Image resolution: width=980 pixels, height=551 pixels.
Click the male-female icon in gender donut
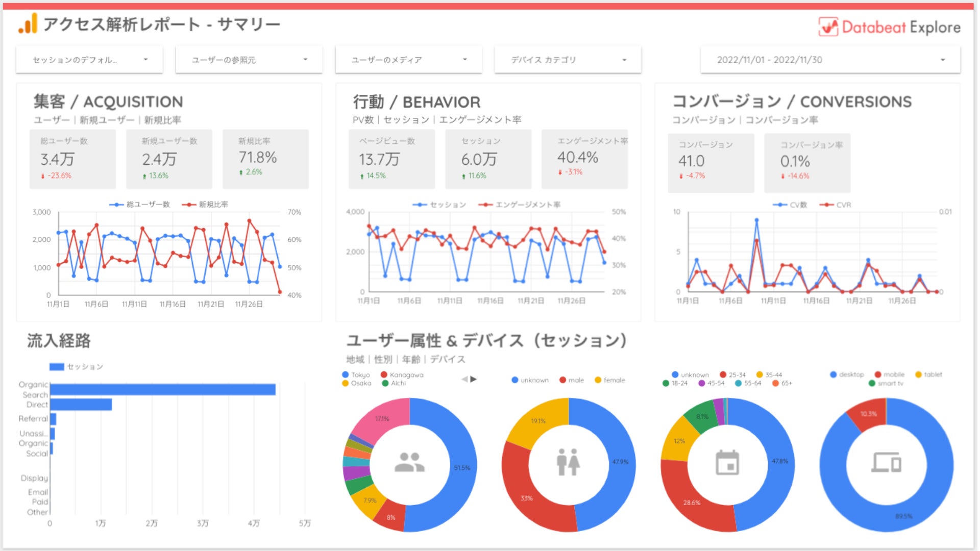568,462
